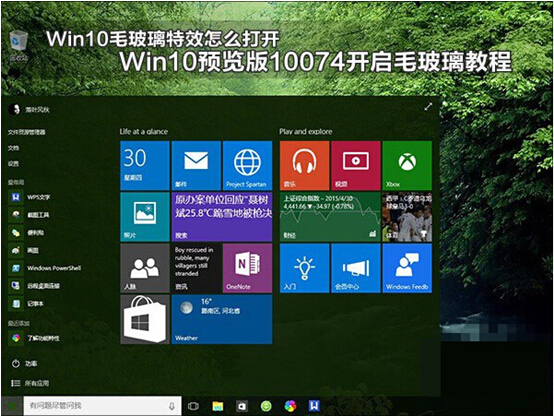Viewport: 554px width, 417px height.
Task: Click the 'Play and explore' group heading
Action: click(306, 131)
